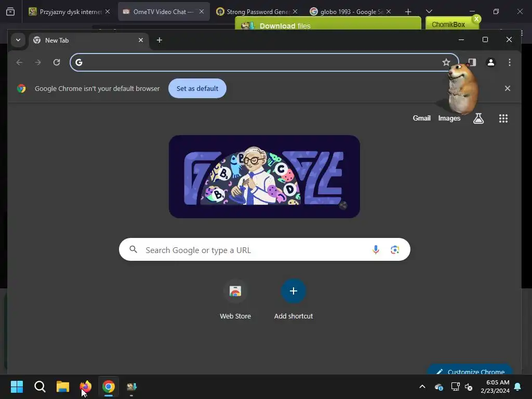Bookmark this tab with the star icon
Screen dimensions: 532x399
coord(446,62)
